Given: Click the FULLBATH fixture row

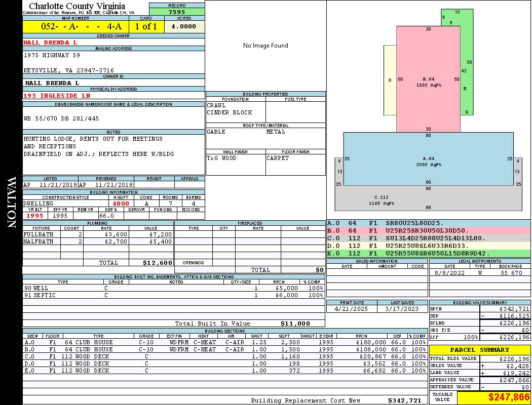Looking at the screenshot, I should click(98, 234).
